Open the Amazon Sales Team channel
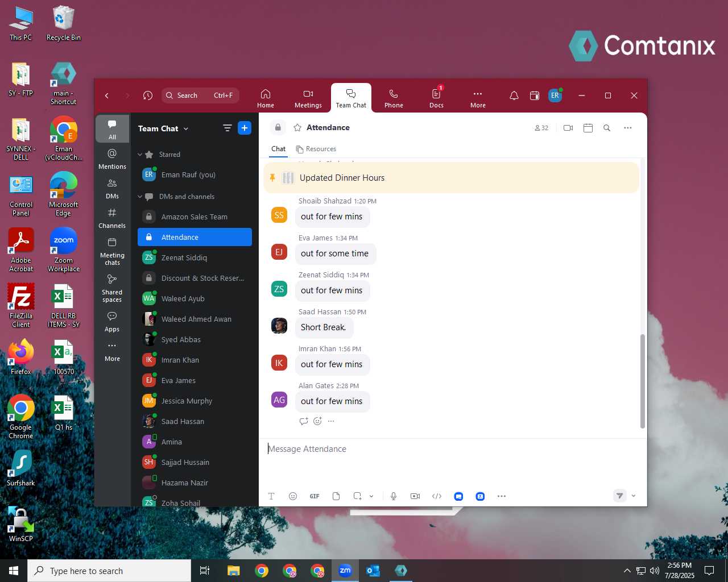This screenshot has height=582, width=728. [x=195, y=217]
